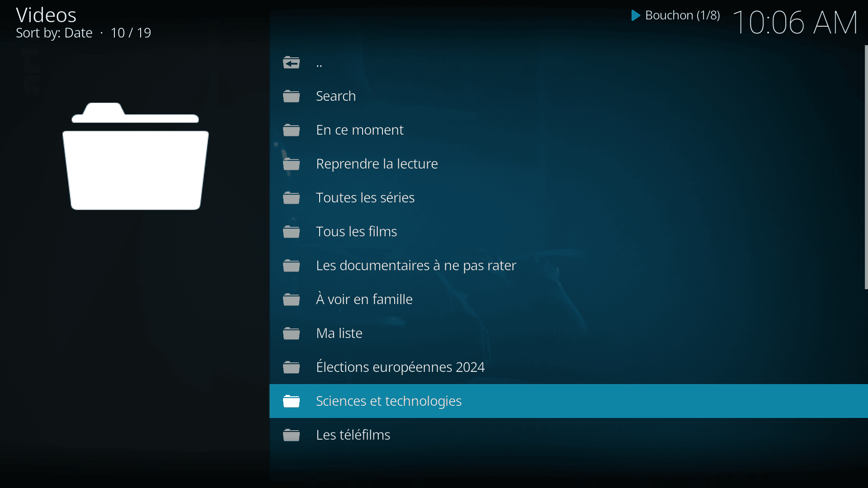Open highlighted 'Sciences et technologies' folder
This screenshot has height=488, width=868.
[569, 401]
